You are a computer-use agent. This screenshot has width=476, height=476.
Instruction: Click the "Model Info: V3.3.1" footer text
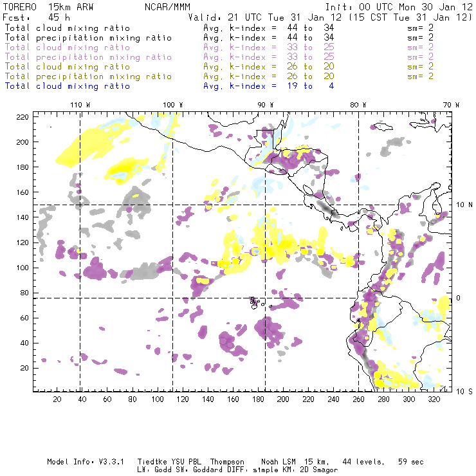(x=86, y=462)
